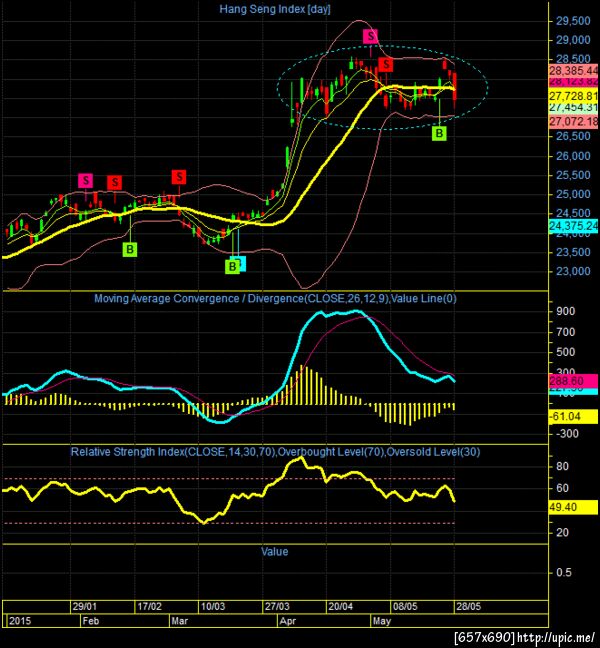Select the 27/03 date label
The image size is (600, 648).
tap(277, 607)
